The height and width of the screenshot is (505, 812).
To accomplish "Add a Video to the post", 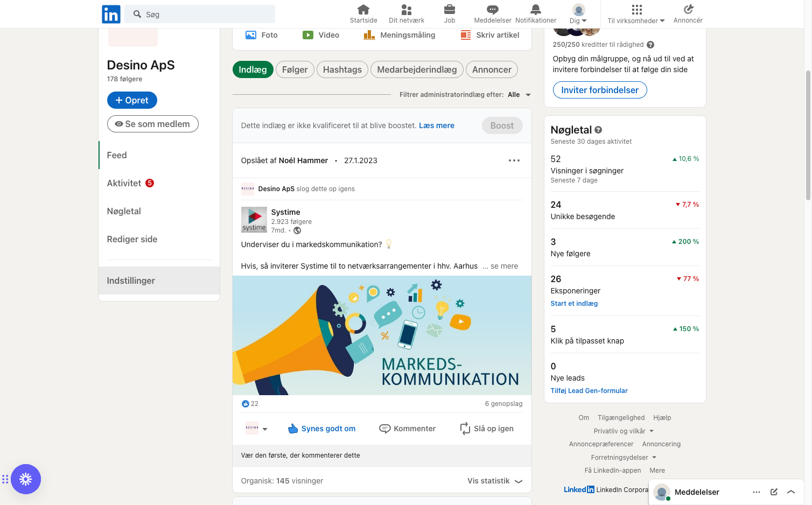I will 321,35.
